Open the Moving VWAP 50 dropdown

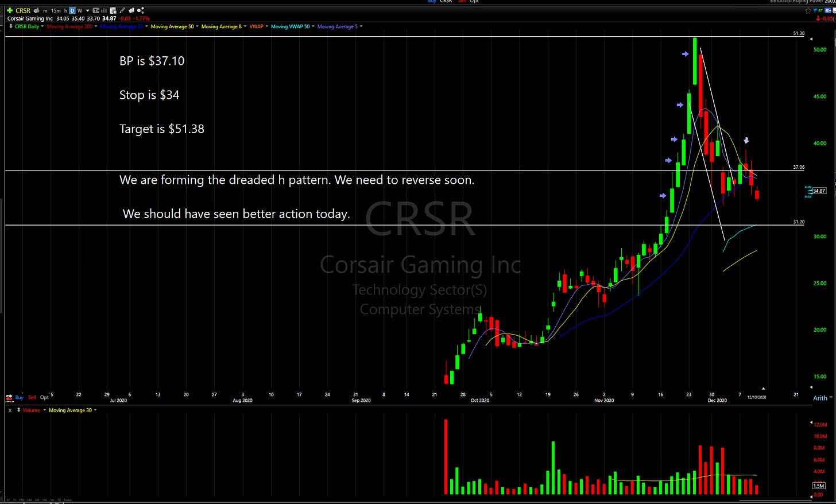pyautogui.click(x=313, y=26)
